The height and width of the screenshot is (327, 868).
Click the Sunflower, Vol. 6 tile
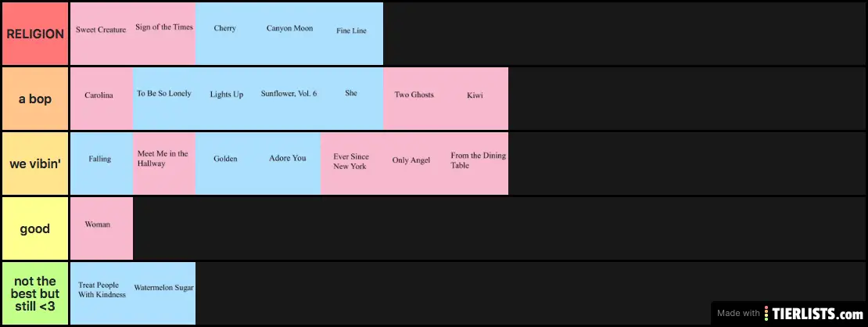click(x=289, y=98)
